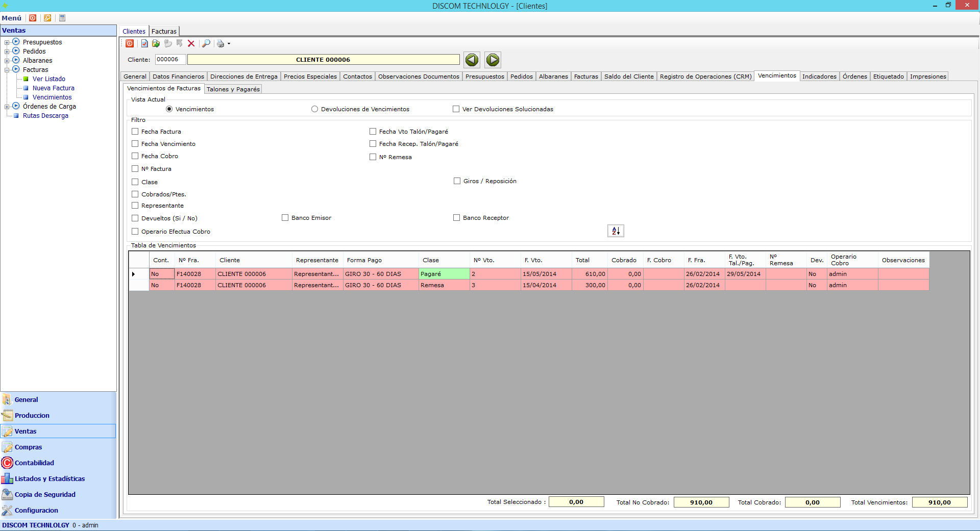Image resolution: width=980 pixels, height=531 pixels.
Task: Click the red delete X toolbar icon
Action: 191,44
